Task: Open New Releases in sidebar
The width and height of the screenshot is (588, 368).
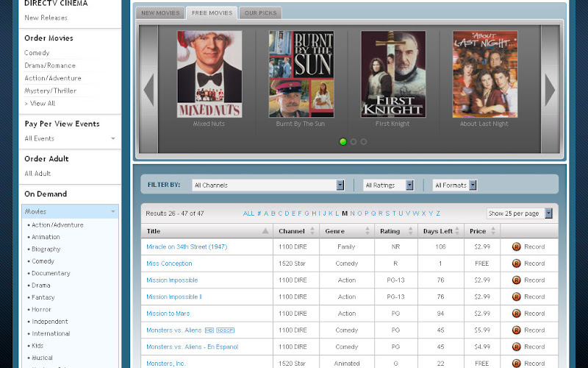Action: (46, 18)
